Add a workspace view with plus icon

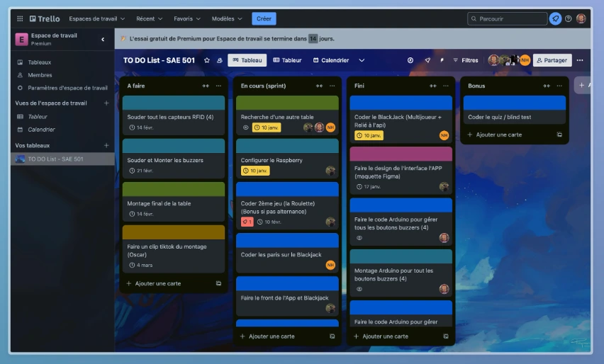pos(106,103)
